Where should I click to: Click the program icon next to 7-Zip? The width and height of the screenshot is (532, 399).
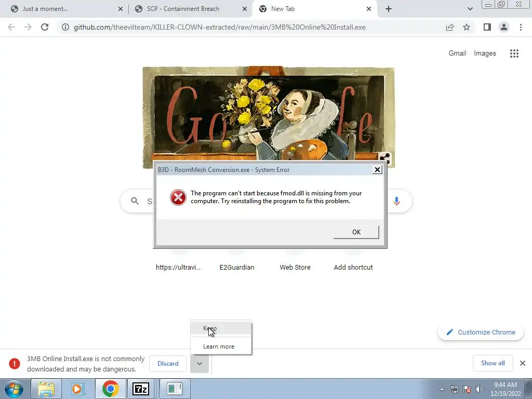pos(175,389)
